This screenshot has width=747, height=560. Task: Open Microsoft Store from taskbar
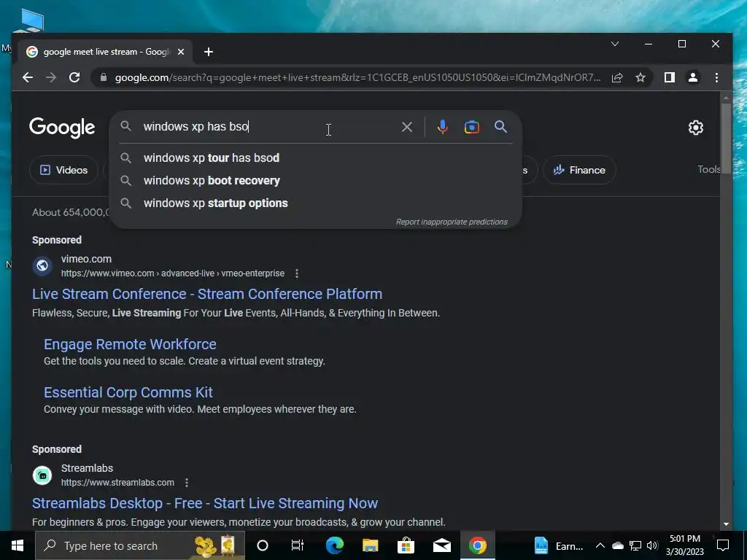406,545
